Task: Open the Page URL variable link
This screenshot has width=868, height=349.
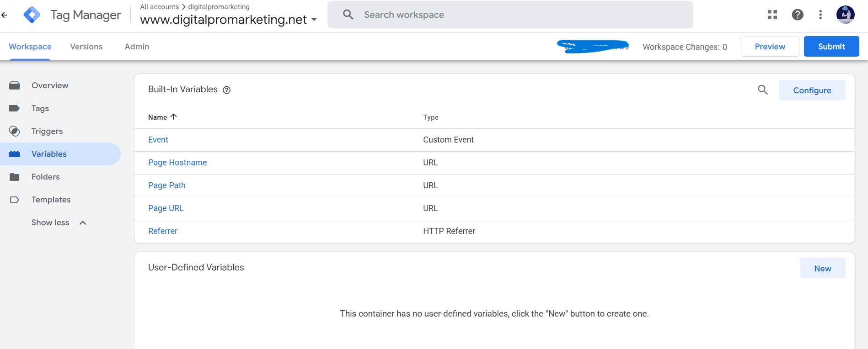Action: click(166, 208)
